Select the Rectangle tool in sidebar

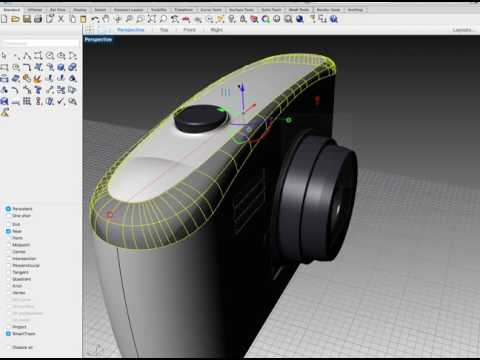click(x=4, y=67)
